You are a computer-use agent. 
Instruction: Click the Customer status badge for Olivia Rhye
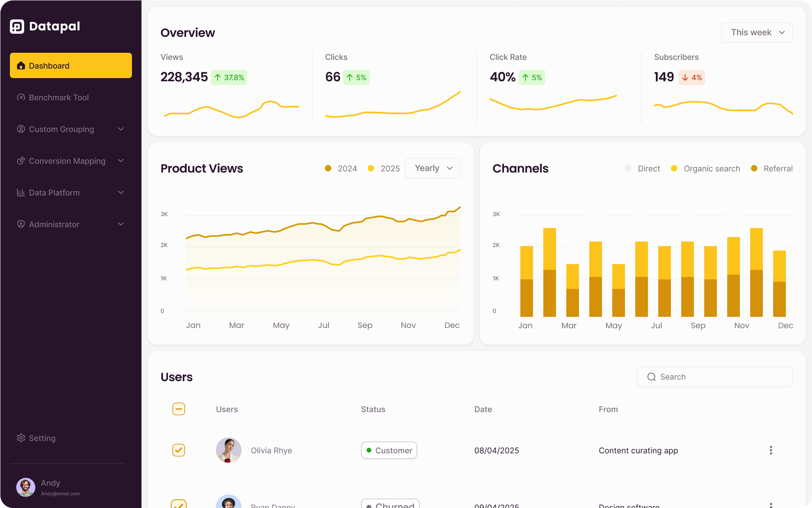coord(389,450)
